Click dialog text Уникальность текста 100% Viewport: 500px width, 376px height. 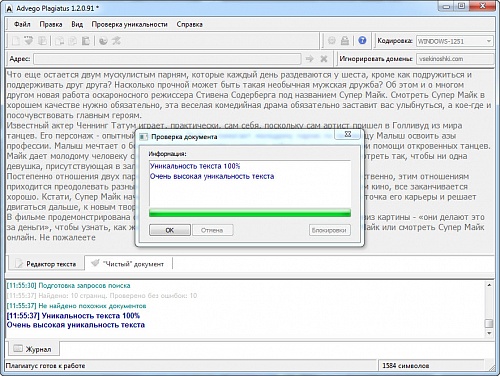tap(195, 166)
